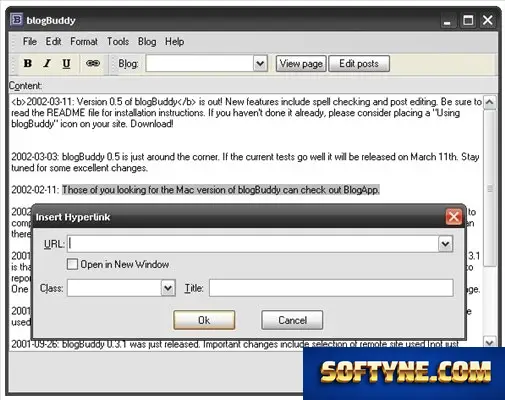This screenshot has width=505, height=400.
Task: Open the Class dropdown list
Action: 168,288
